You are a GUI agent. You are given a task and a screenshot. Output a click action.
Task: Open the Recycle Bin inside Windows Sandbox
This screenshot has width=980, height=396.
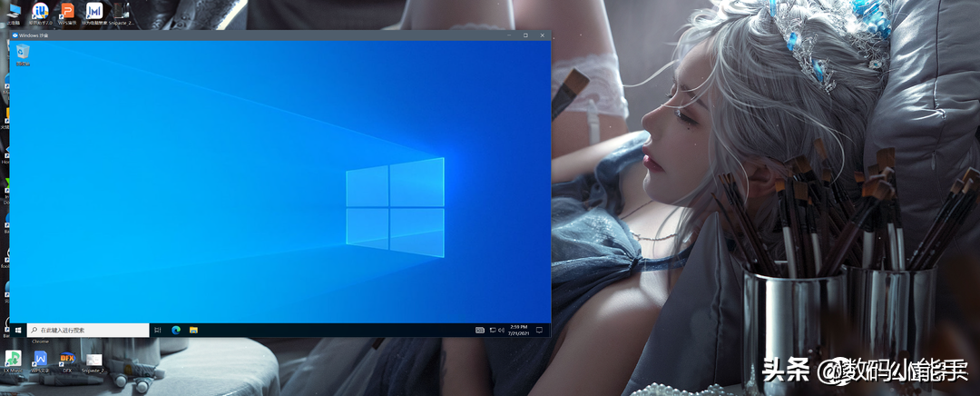pyautogui.click(x=23, y=55)
